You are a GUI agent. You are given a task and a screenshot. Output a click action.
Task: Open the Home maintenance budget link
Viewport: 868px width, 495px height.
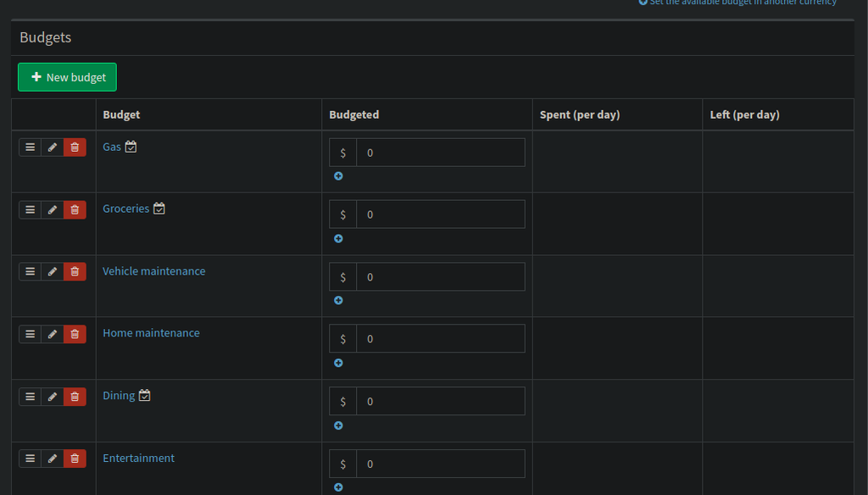pos(151,333)
